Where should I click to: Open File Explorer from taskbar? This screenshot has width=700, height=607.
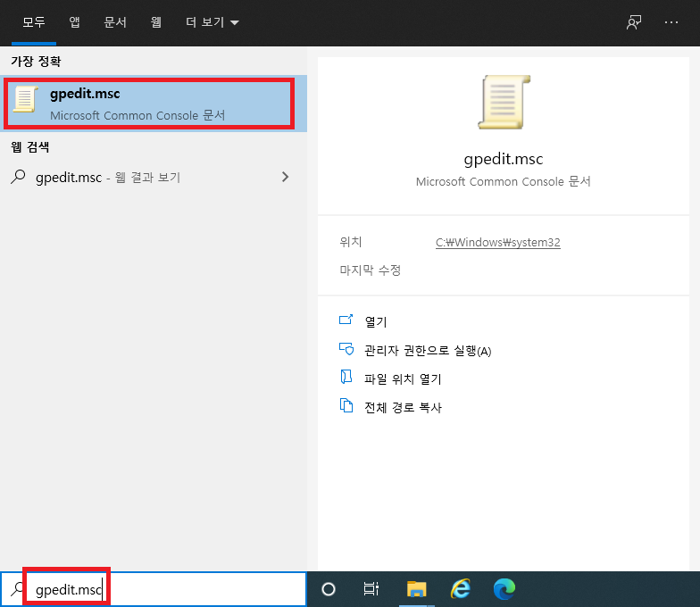(416, 589)
